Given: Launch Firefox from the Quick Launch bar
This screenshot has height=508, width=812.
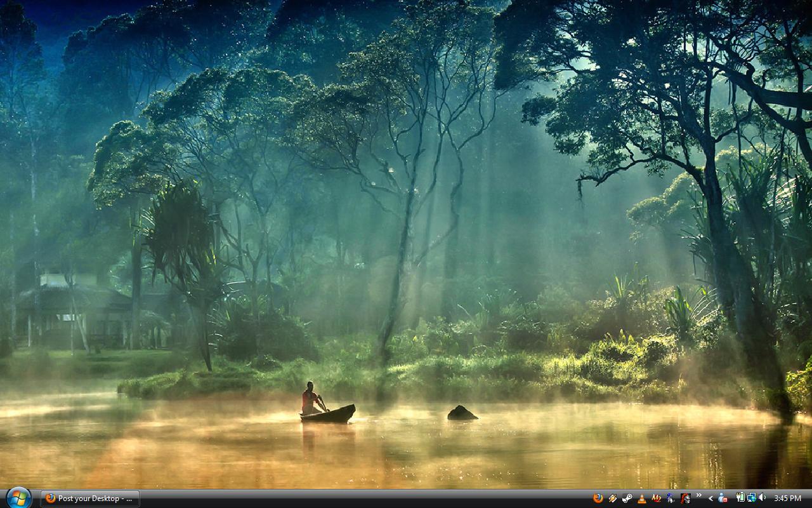Looking at the screenshot, I should [598, 498].
